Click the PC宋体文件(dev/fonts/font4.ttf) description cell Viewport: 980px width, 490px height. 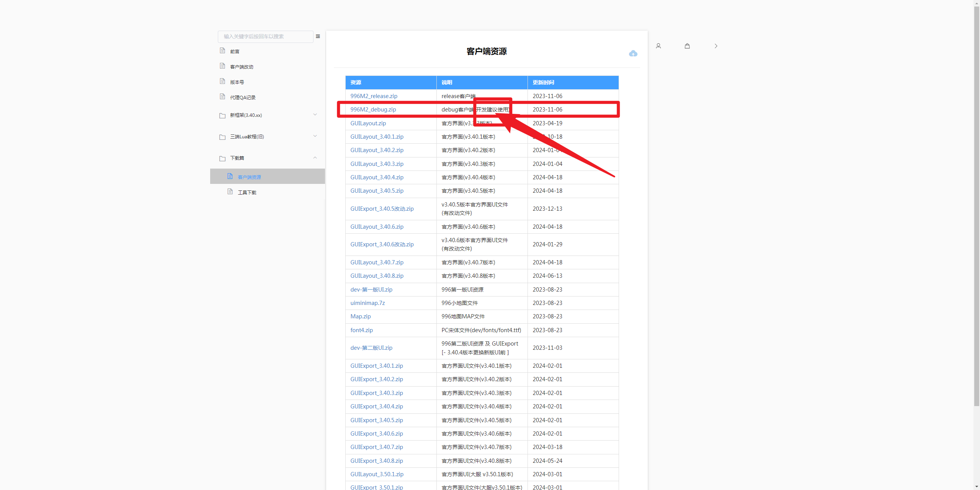pyautogui.click(x=482, y=330)
